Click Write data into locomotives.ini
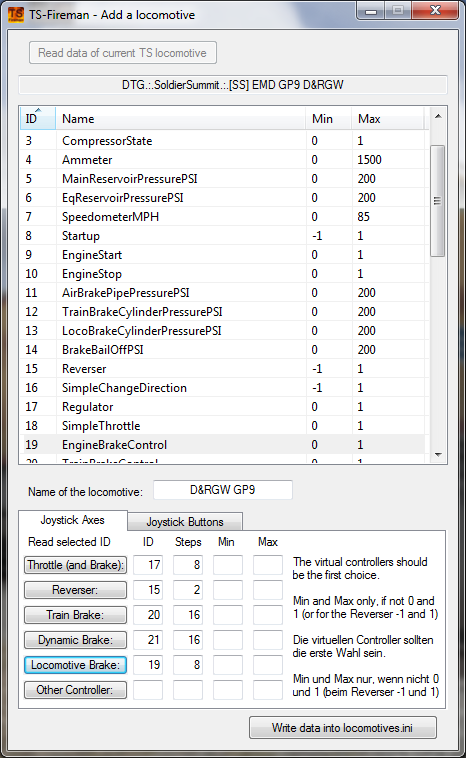Image resolution: width=466 pixels, height=758 pixels. 343,728
